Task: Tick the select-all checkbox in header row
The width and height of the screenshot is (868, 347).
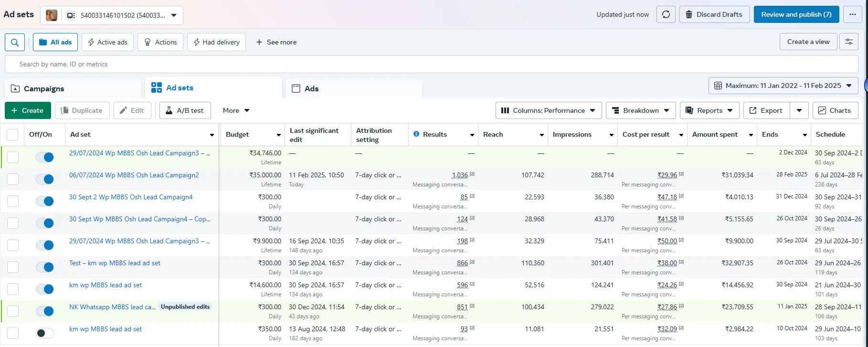Action: 13,135
